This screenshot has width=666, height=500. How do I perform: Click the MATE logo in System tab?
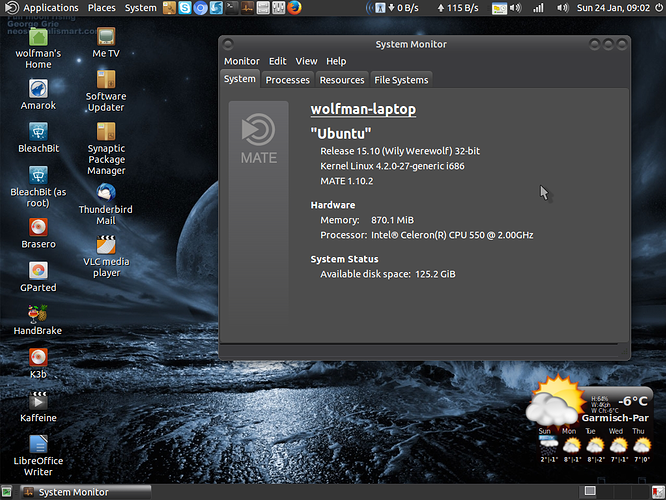tap(259, 139)
